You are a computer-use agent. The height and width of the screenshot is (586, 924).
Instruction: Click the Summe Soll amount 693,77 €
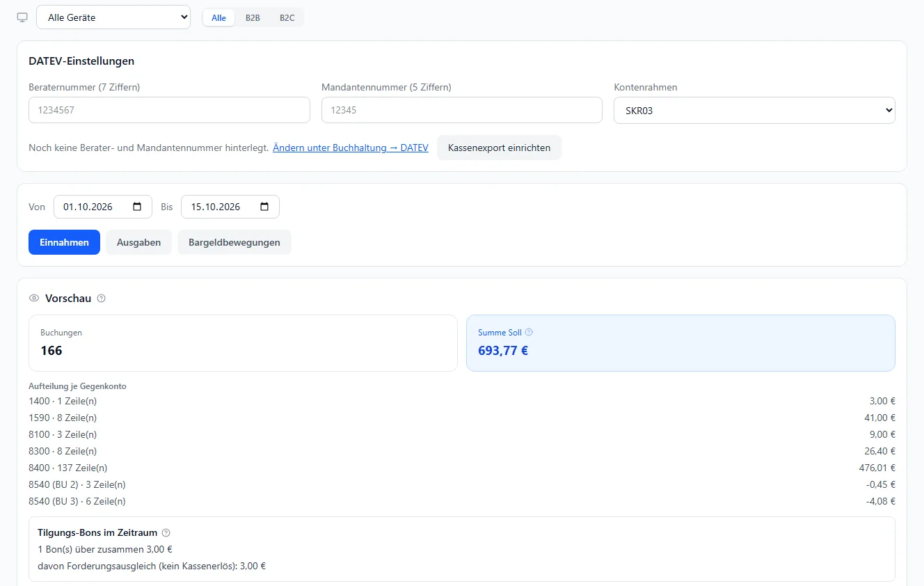pyautogui.click(x=503, y=351)
